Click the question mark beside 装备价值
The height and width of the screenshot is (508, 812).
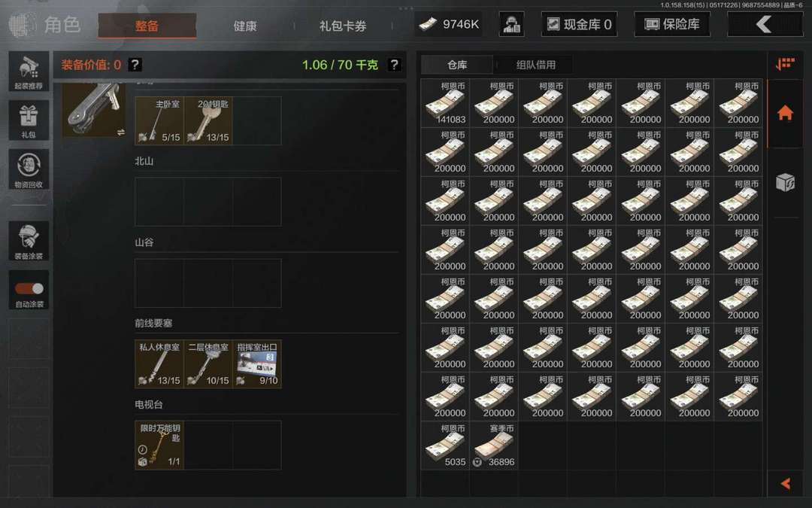click(135, 65)
